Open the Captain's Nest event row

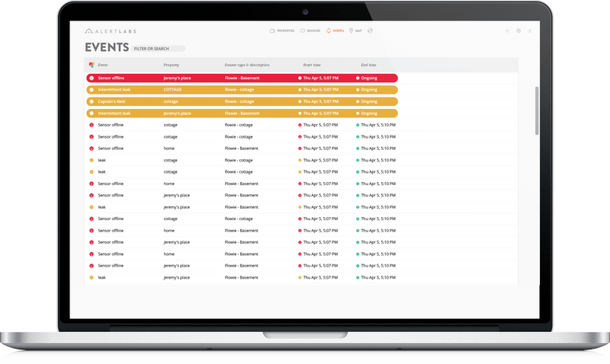pos(242,101)
